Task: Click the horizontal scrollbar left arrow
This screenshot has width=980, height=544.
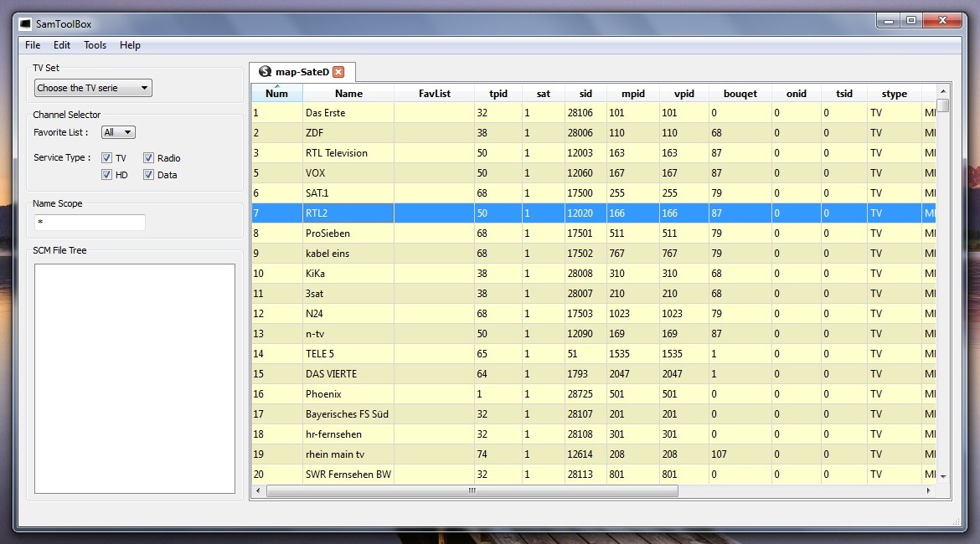Action: coord(258,491)
